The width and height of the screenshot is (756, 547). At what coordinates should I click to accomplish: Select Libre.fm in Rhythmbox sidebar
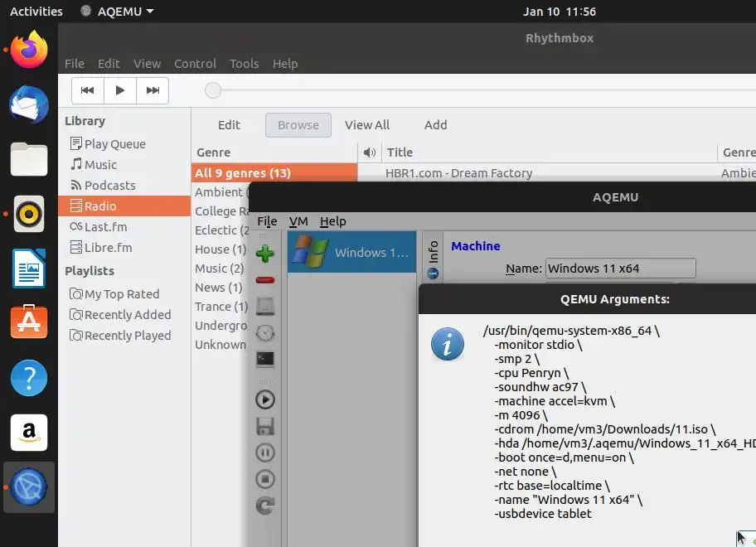[x=124, y=247]
